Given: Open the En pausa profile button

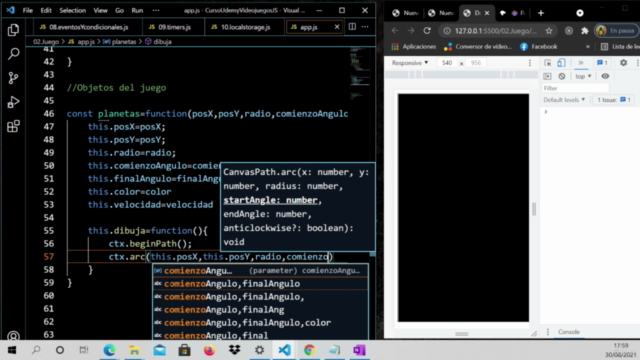Looking at the screenshot, I should pos(616,31).
